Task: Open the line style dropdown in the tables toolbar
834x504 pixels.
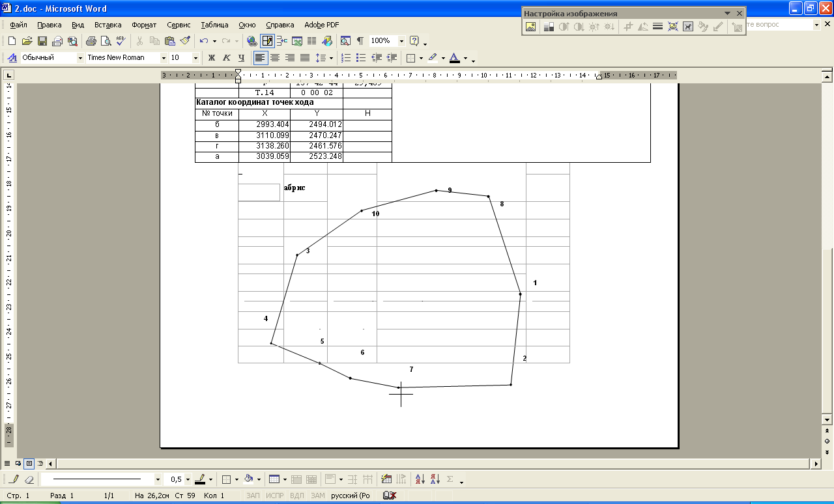Action: pos(158,479)
